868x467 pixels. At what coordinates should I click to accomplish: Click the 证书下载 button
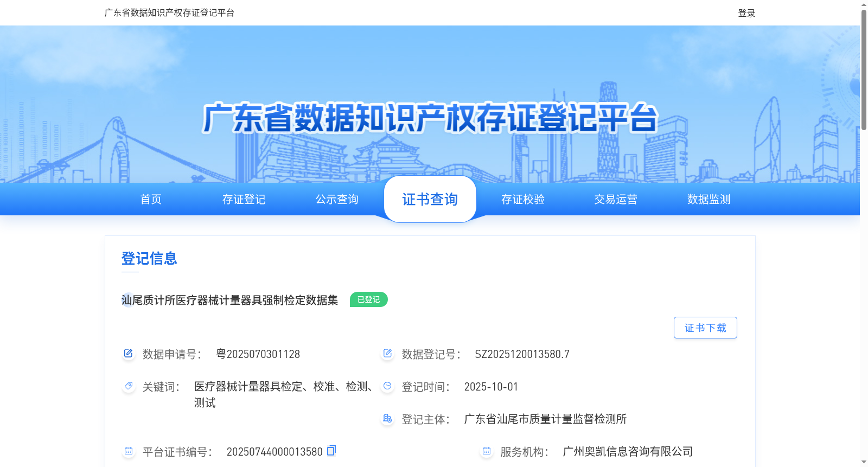coord(705,328)
